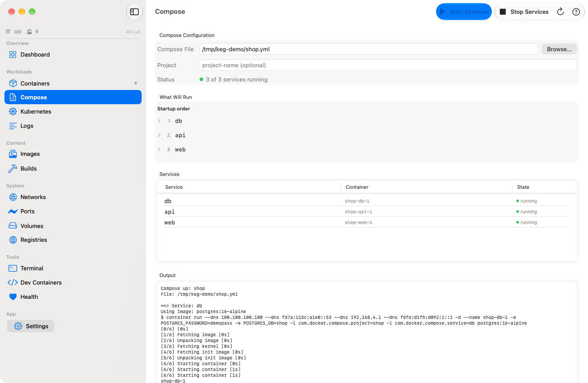Expand the web startup order entry
Screen dimensions: 588x383
(x=159, y=149)
